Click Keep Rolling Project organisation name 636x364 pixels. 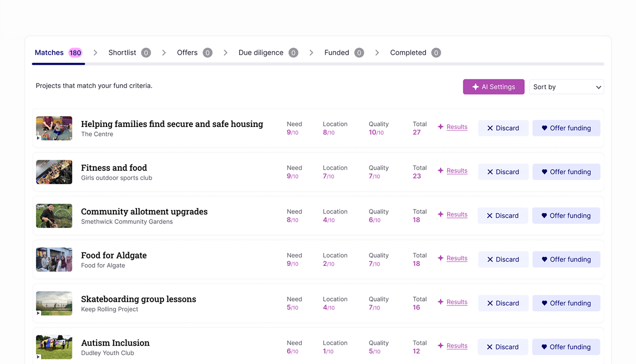click(109, 309)
